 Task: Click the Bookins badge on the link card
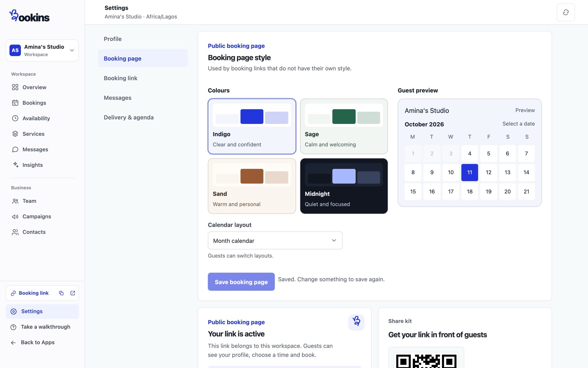(356, 322)
